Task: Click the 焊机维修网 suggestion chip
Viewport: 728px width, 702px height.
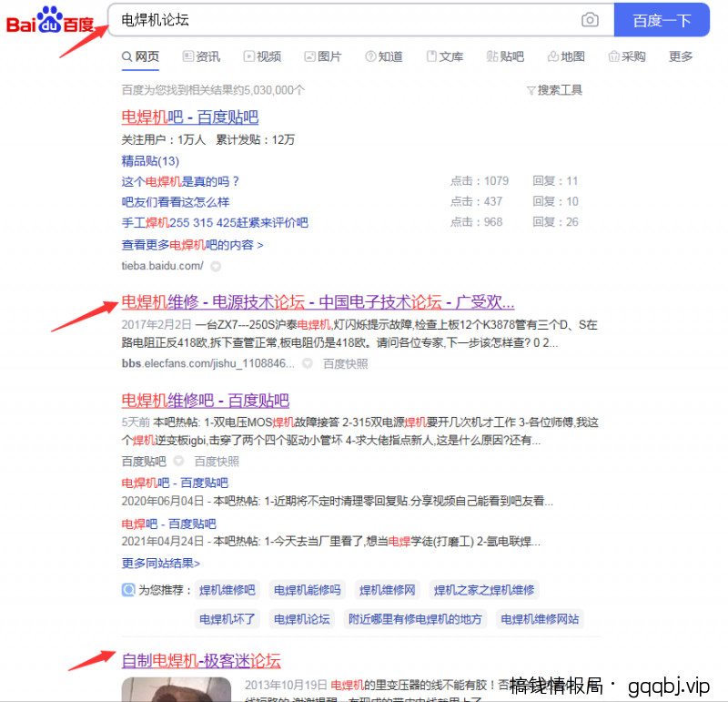Action: point(388,590)
